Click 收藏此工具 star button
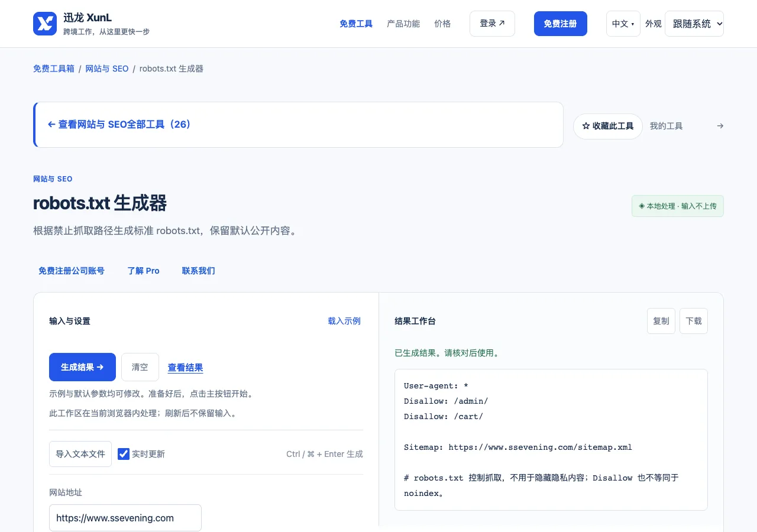The image size is (757, 532). point(608,126)
